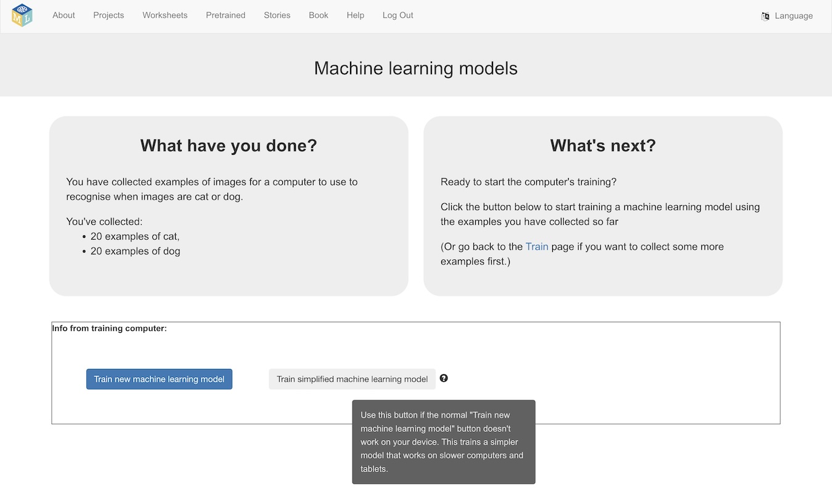Click the What's next? heading

tap(602, 145)
